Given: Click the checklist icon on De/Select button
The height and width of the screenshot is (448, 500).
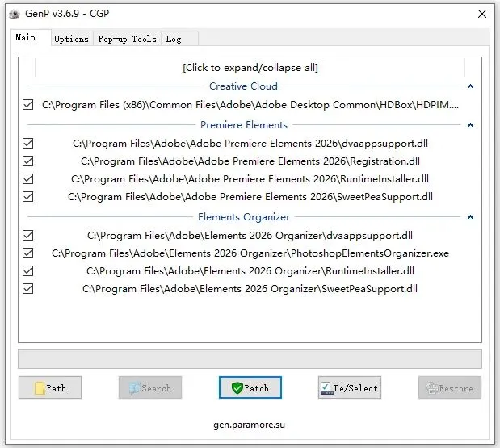Looking at the screenshot, I should [x=326, y=388].
